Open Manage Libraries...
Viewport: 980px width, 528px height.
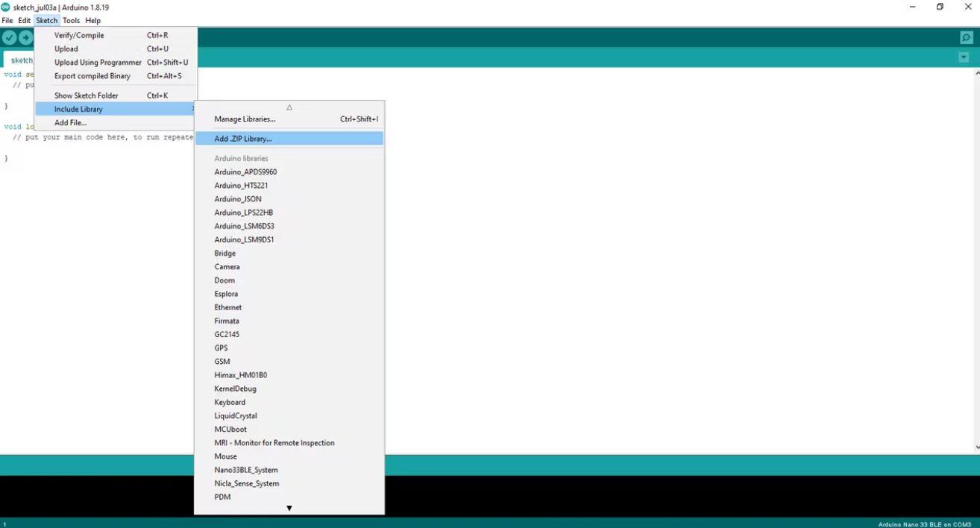[x=289, y=119]
